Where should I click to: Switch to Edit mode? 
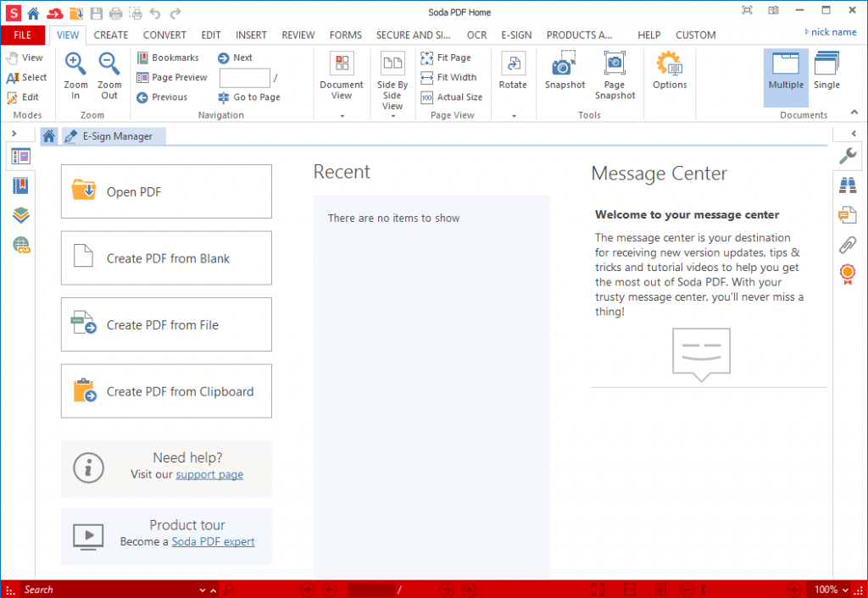23,97
